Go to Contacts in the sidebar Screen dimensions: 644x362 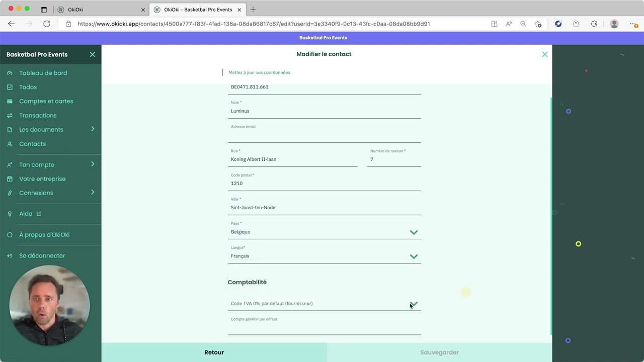(32, 144)
